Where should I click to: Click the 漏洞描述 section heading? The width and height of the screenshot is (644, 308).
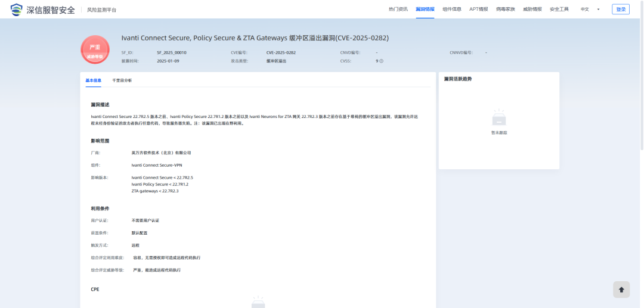point(100,105)
